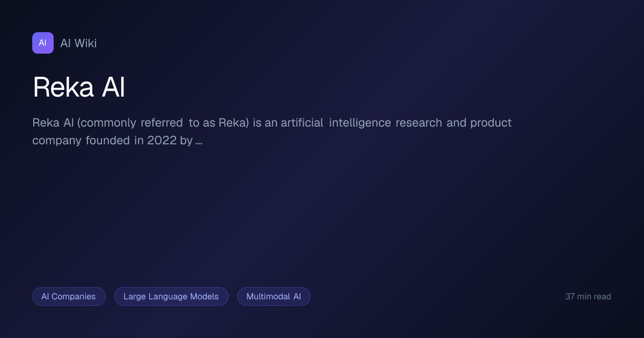
Task: Click the 37 min read label
Action: (x=588, y=296)
